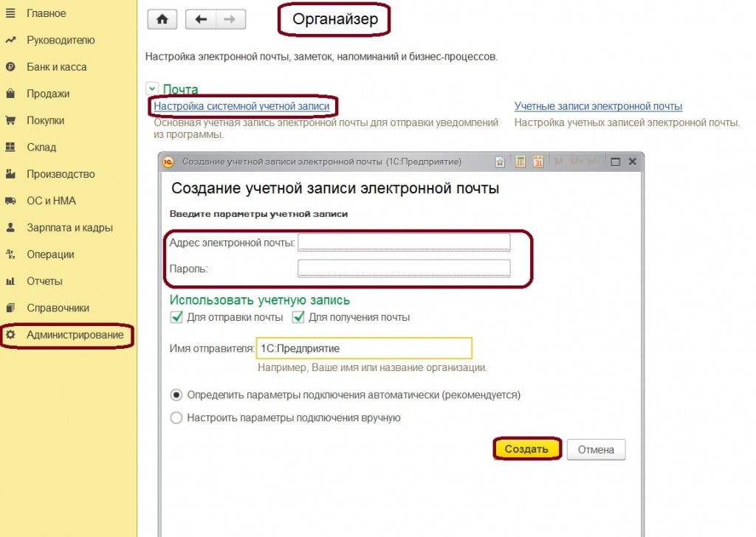Click the Руководителю chart icon
The height and width of the screenshot is (537, 756).
(10, 40)
